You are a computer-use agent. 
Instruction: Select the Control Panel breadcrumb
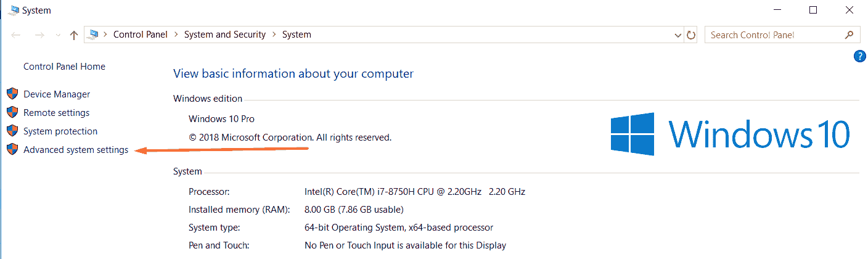[140, 35]
